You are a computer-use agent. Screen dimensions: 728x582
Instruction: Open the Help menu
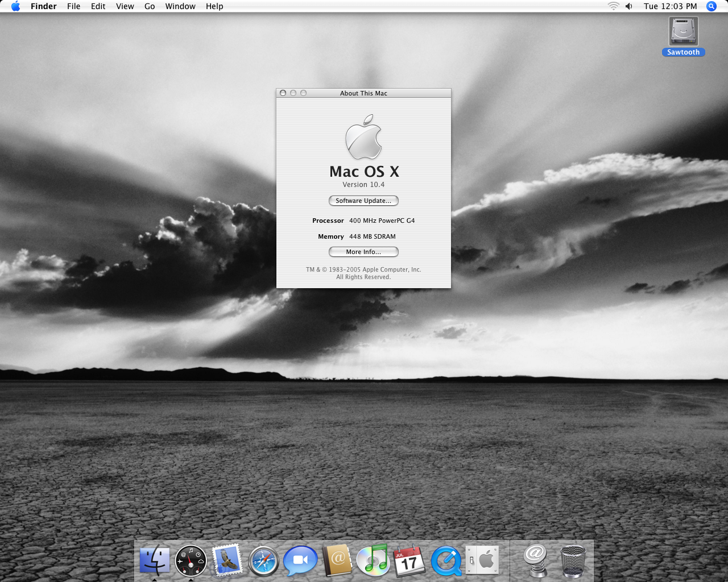pos(214,6)
